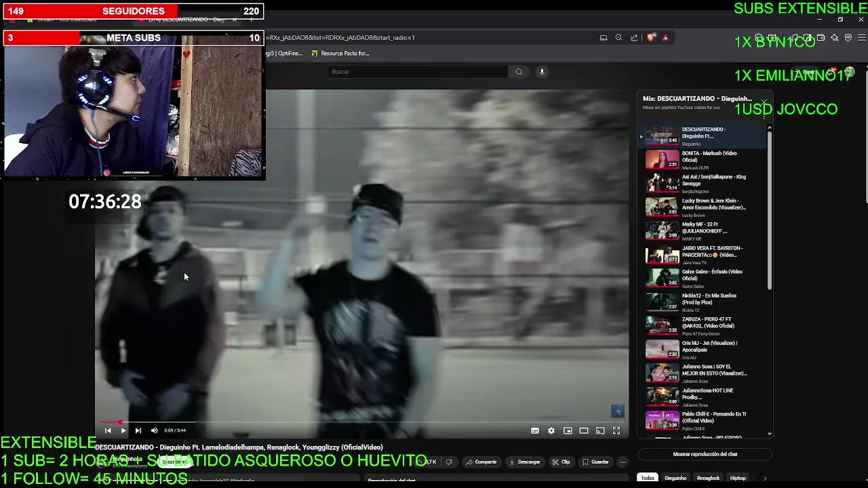
Task: Click the 'Compartir' share button
Action: coord(481,462)
